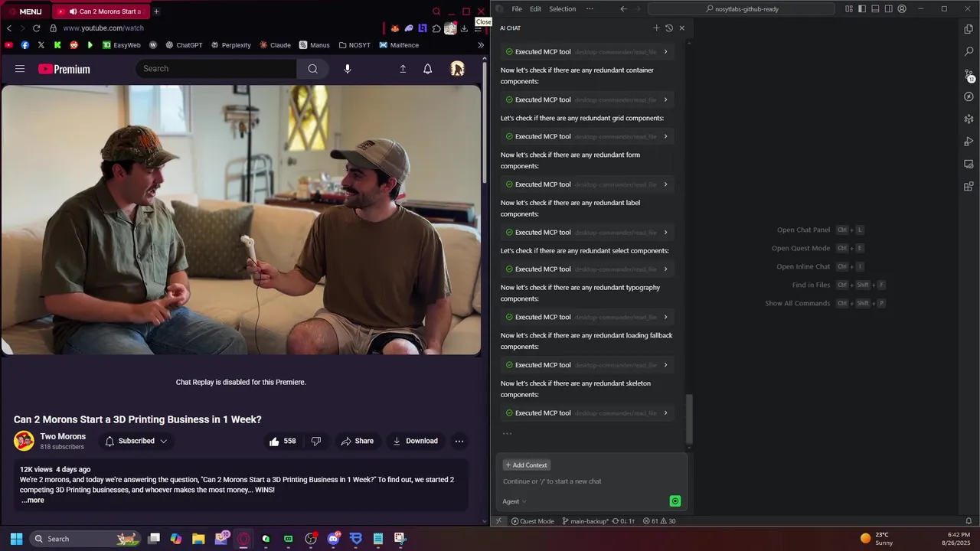
Task: Open the video's three-dot more actions
Action: (459, 441)
